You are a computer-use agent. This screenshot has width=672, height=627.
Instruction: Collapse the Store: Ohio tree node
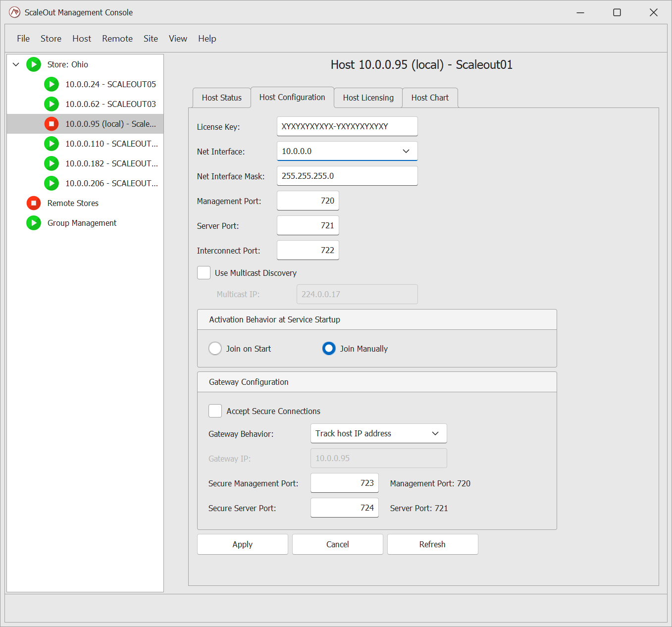[x=16, y=64]
